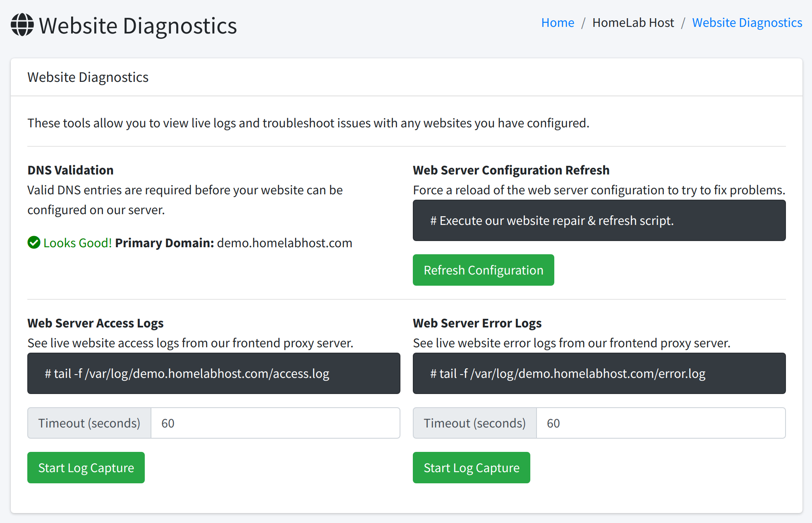
Task: Click the Website Diagnostics card header
Action: click(88, 77)
